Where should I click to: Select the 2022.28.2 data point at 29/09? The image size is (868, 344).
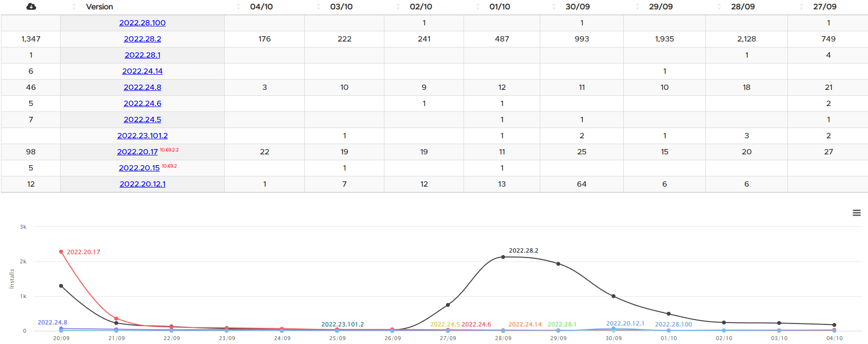(x=558, y=264)
